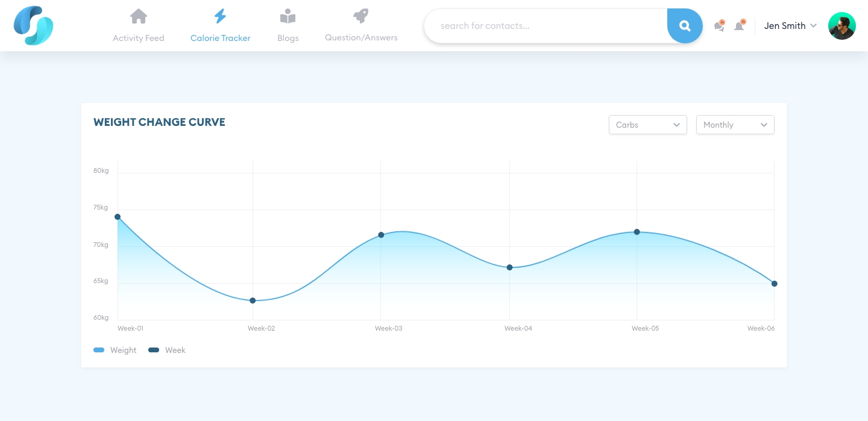Click the Activity Feed label

[x=138, y=38]
